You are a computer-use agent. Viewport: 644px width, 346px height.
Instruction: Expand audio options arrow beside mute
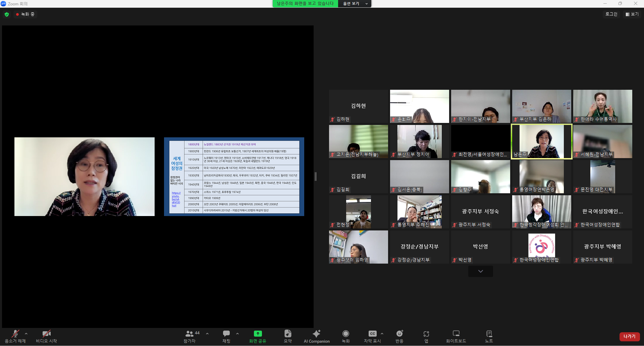tap(26, 334)
